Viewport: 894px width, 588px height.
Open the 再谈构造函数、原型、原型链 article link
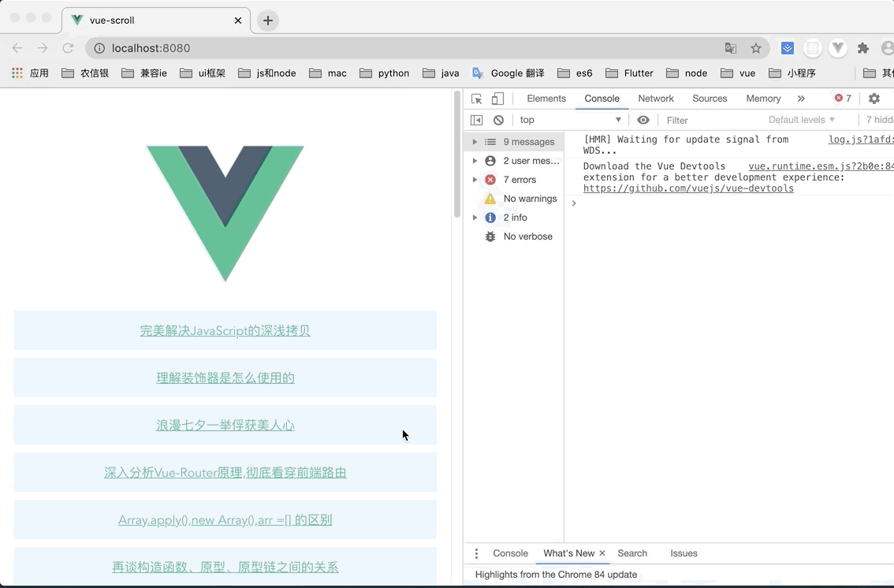pos(225,568)
